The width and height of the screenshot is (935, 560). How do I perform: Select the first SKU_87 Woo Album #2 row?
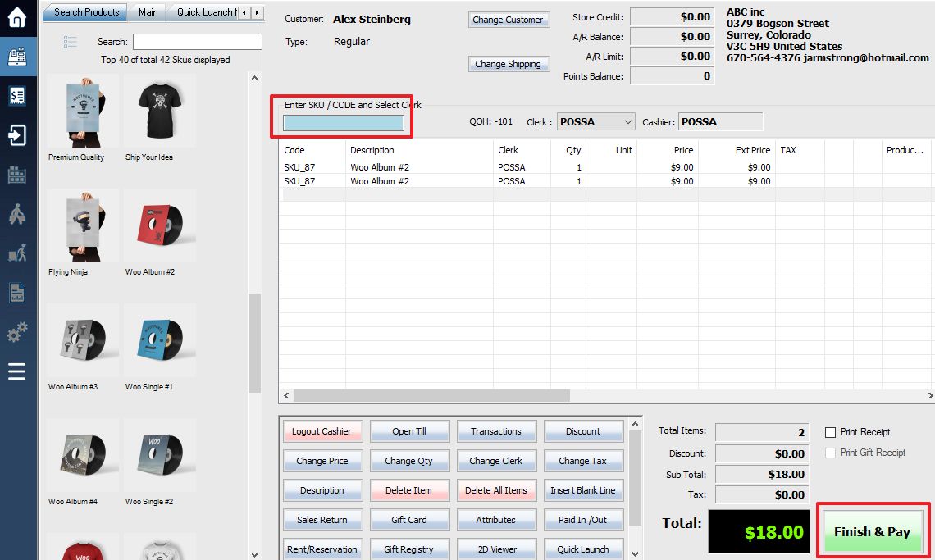pyautogui.click(x=607, y=167)
